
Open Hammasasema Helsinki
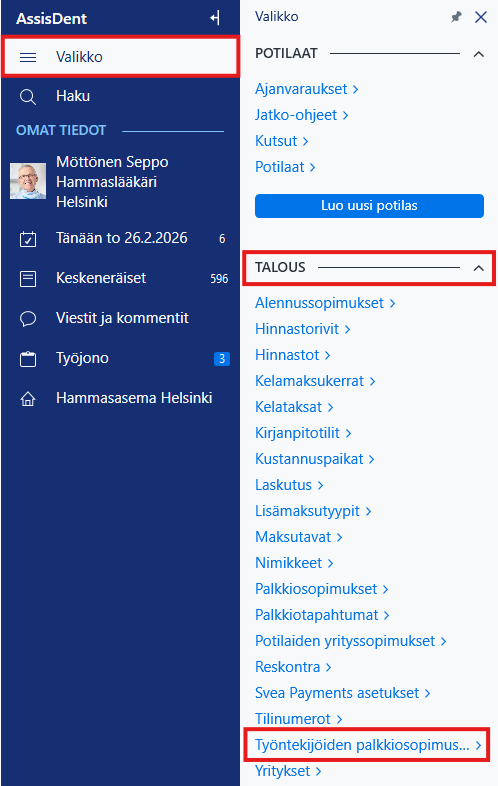pos(134,398)
